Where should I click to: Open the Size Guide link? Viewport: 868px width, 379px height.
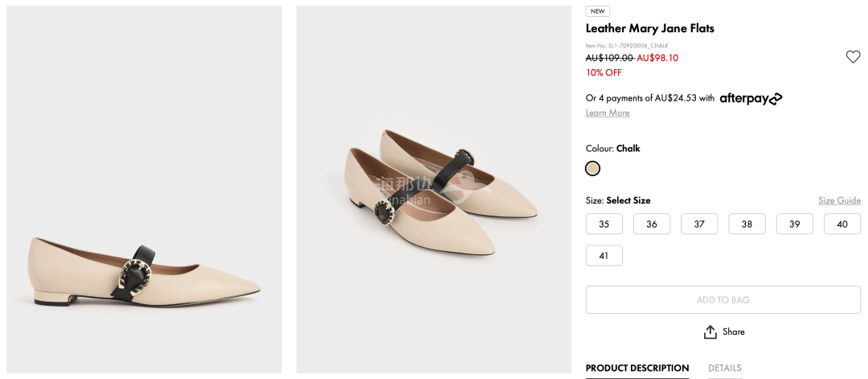tap(839, 200)
